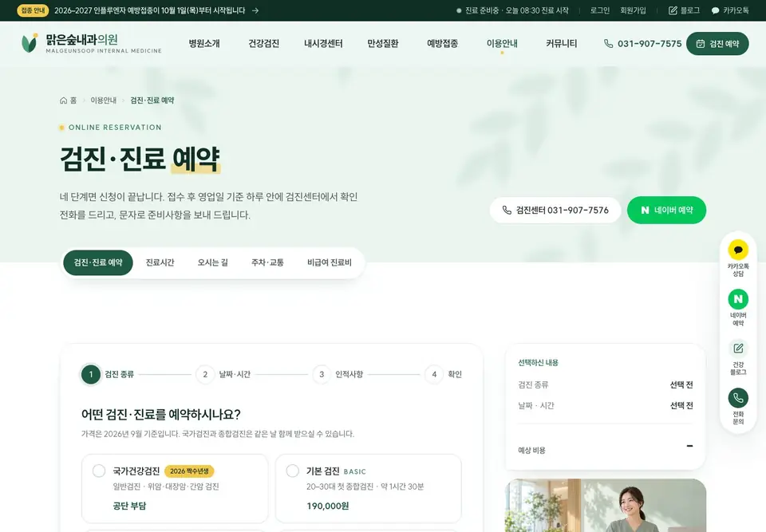Open the 예방접종 menu

point(442,44)
